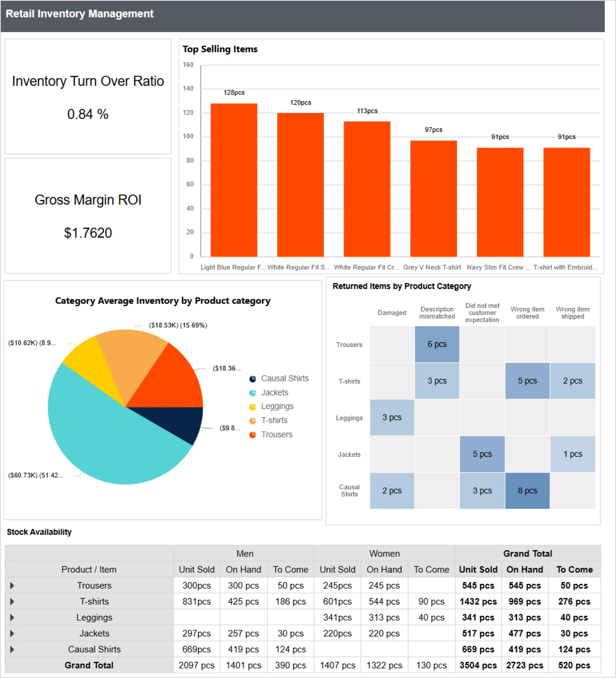616x678 pixels.
Task: Click the 341pcs Women Leggings cell
Action: tap(337, 617)
